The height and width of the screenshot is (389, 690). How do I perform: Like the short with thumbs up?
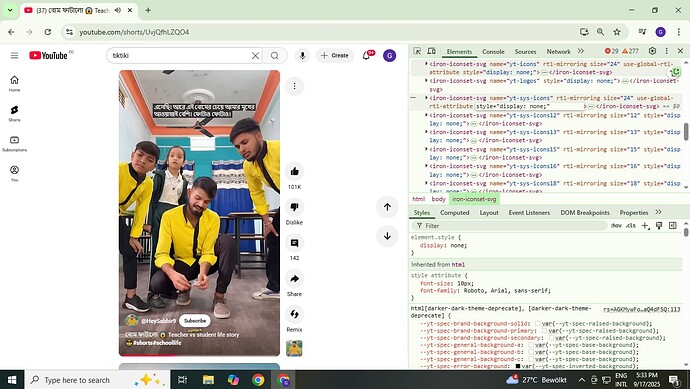click(294, 172)
